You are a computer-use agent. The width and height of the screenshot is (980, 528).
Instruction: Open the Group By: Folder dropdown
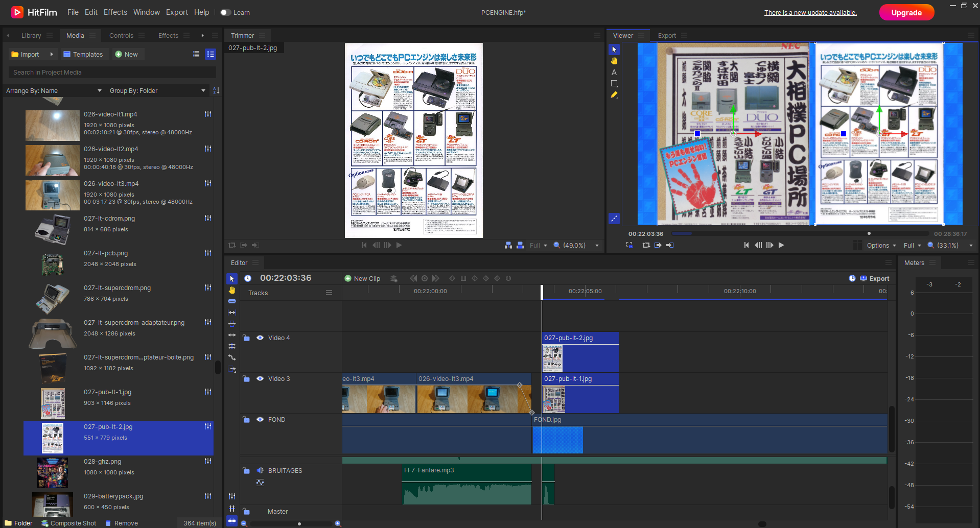click(157, 90)
